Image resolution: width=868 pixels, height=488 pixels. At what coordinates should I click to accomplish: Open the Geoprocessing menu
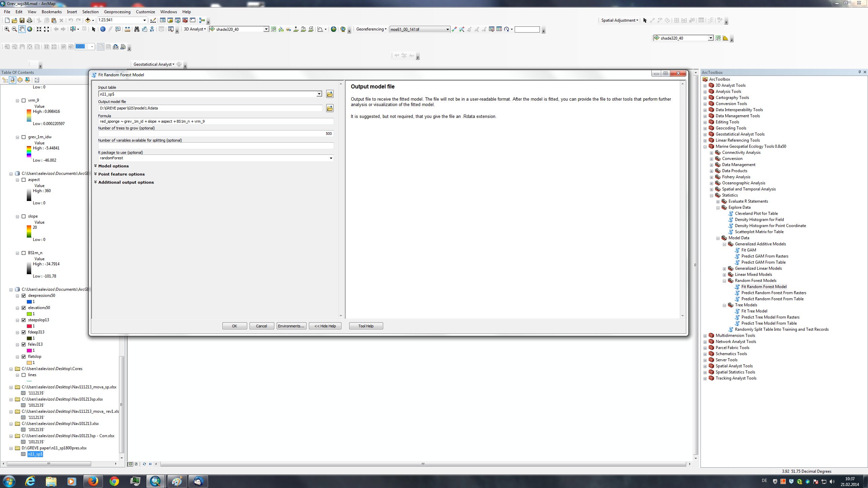pos(117,12)
